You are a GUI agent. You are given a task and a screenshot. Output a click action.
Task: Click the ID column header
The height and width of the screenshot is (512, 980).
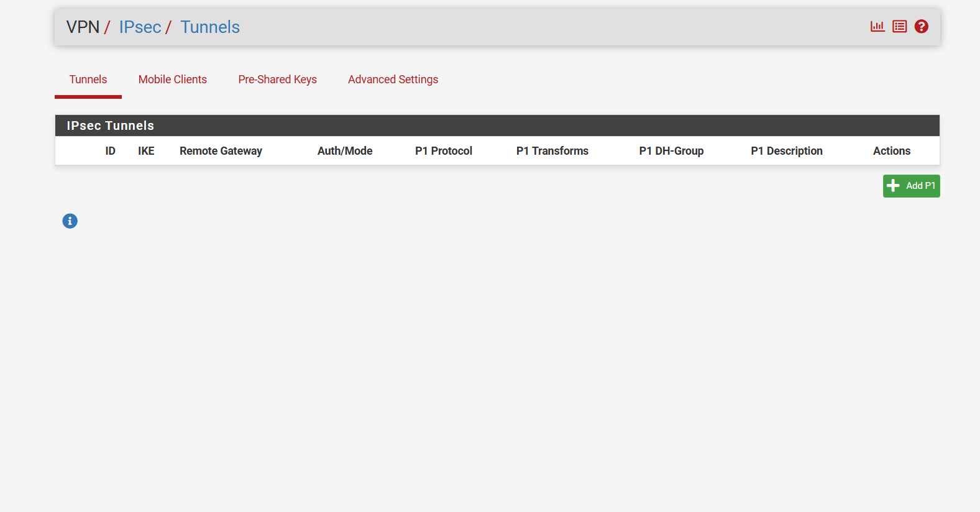110,151
